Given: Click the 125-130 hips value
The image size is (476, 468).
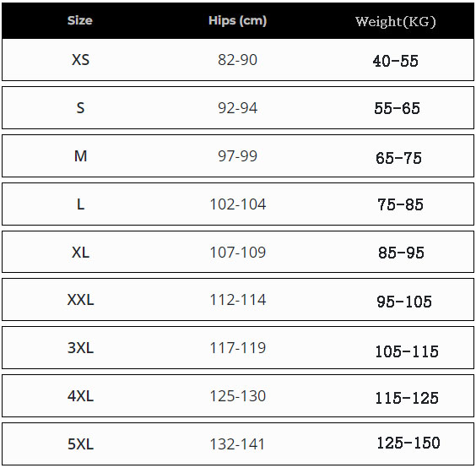Looking at the screenshot, I should point(238,396).
